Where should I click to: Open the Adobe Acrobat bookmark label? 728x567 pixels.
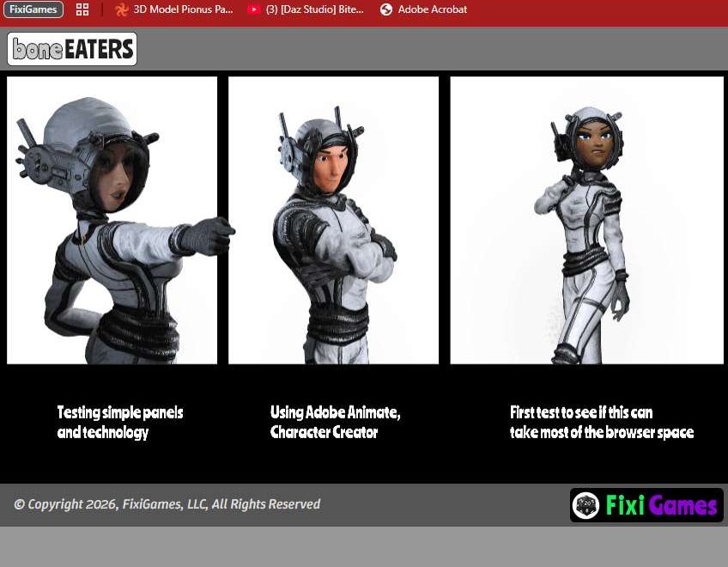(432, 9)
